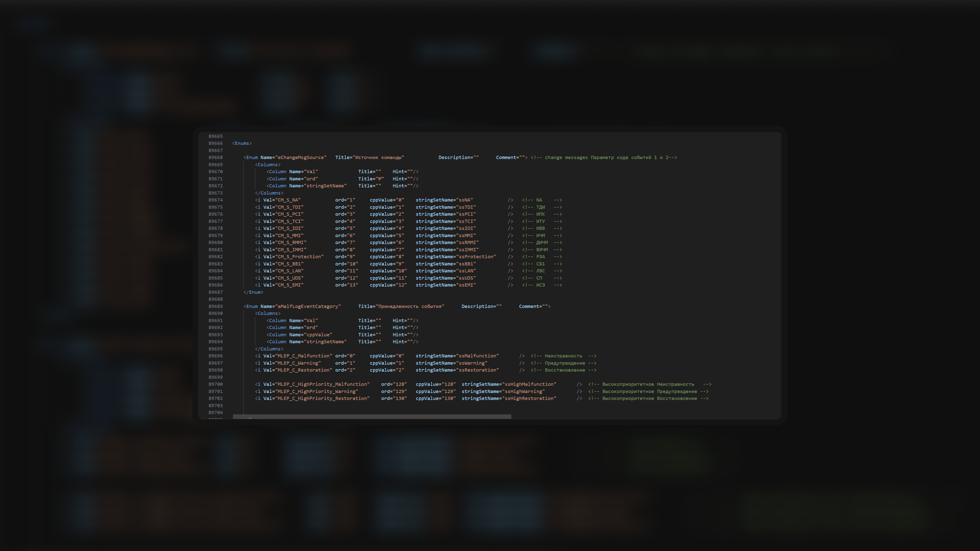The image size is (980, 551).
Task: Click the CM_S_EMI value on line 89686
Action: pyautogui.click(x=290, y=285)
